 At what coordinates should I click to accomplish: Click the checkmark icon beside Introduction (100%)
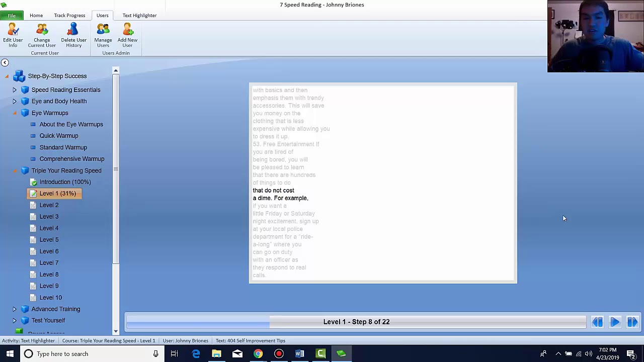pyautogui.click(x=33, y=182)
